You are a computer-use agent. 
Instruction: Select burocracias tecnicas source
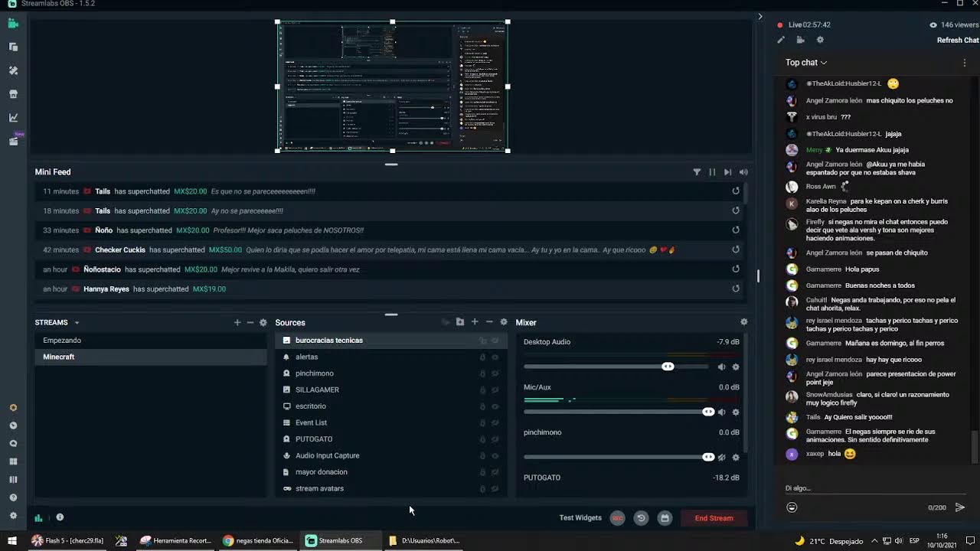pos(390,341)
